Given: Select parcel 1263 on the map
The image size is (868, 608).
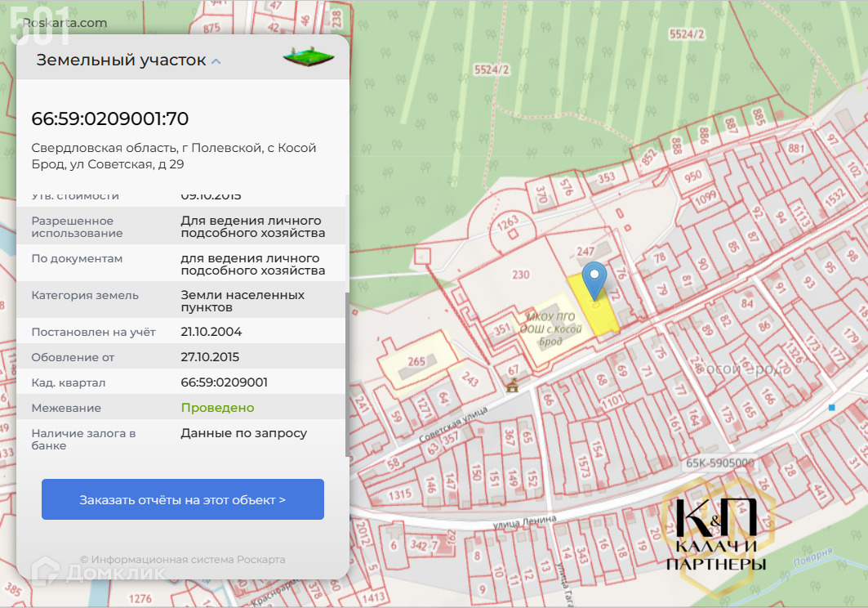Looking at the screenshot, I should [507, 223].
